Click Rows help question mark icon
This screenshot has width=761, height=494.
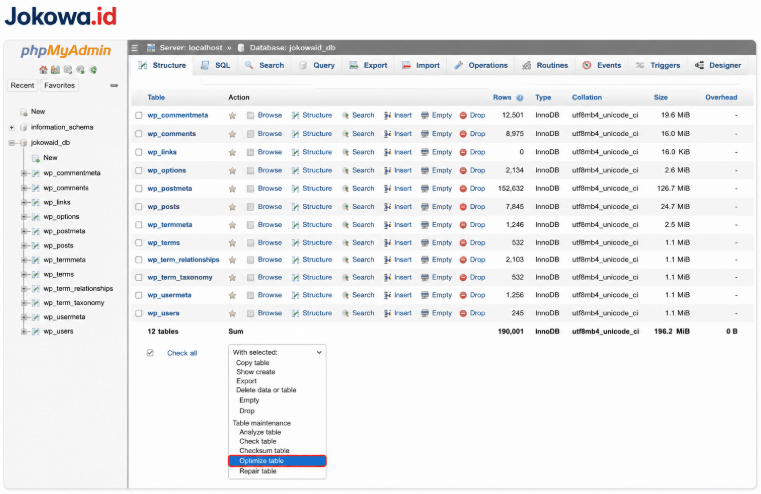pyautogui.click(x=520, y=98)
